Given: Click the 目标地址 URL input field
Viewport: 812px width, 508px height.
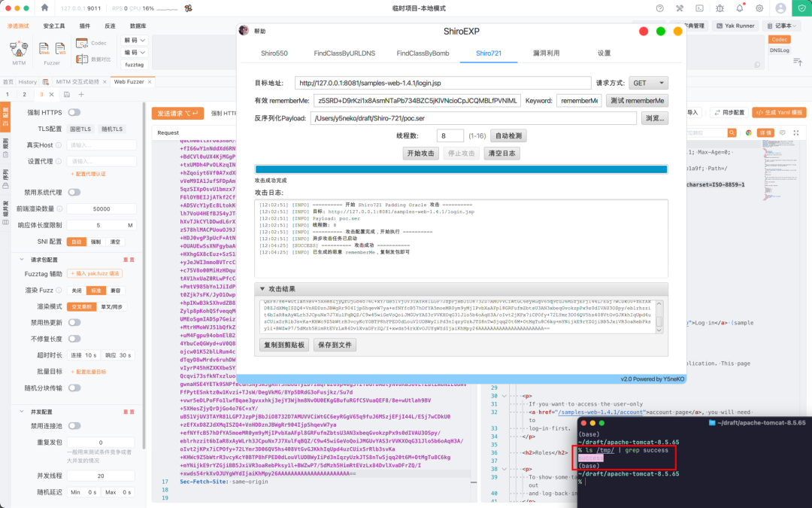Looking at the screenshot, I should 443,83.
